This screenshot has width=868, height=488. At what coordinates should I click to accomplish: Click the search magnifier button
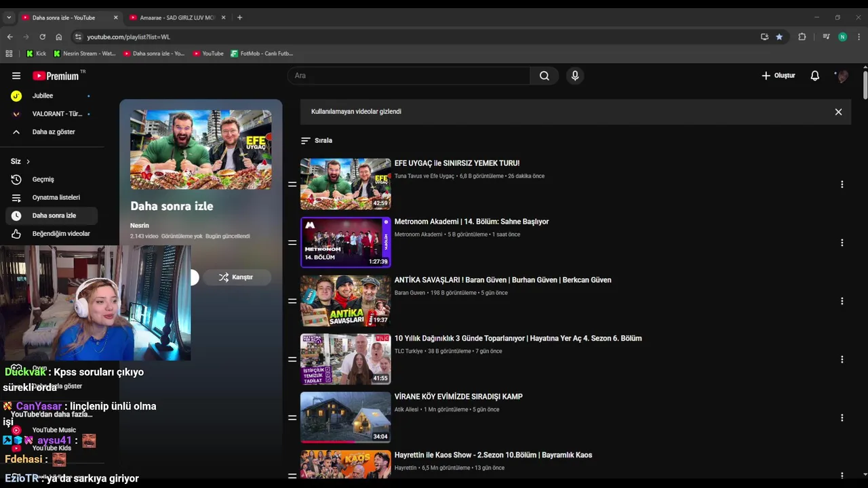(544, 76)
